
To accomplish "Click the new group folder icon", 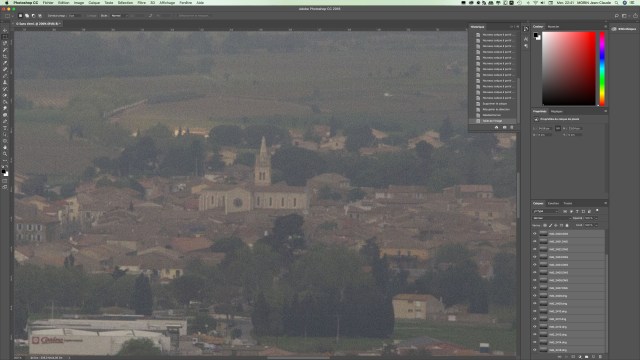I will (x=587, y=357).
